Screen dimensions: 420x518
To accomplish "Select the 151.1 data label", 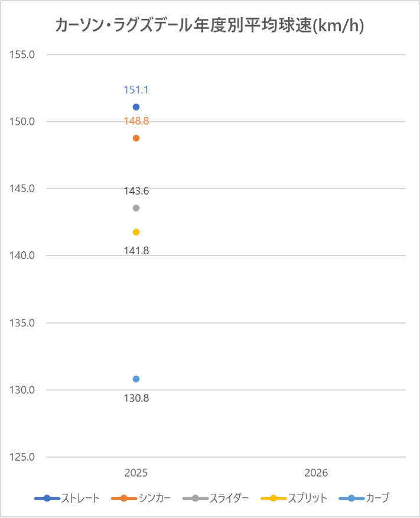I will tap(136, 90).
